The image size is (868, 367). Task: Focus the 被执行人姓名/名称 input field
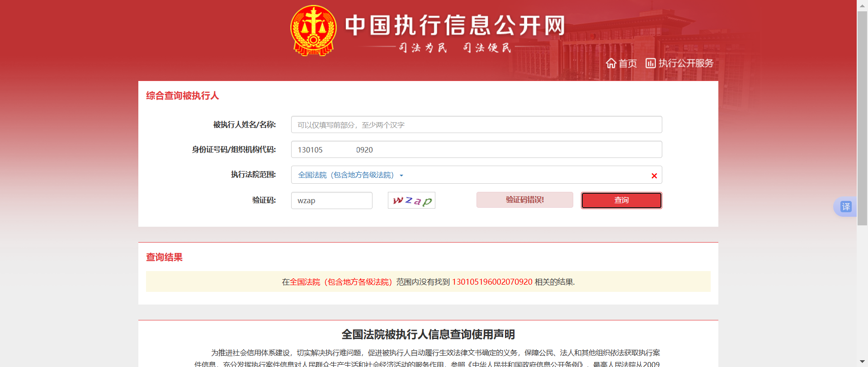pyautogui.click(x=476, y=125)
